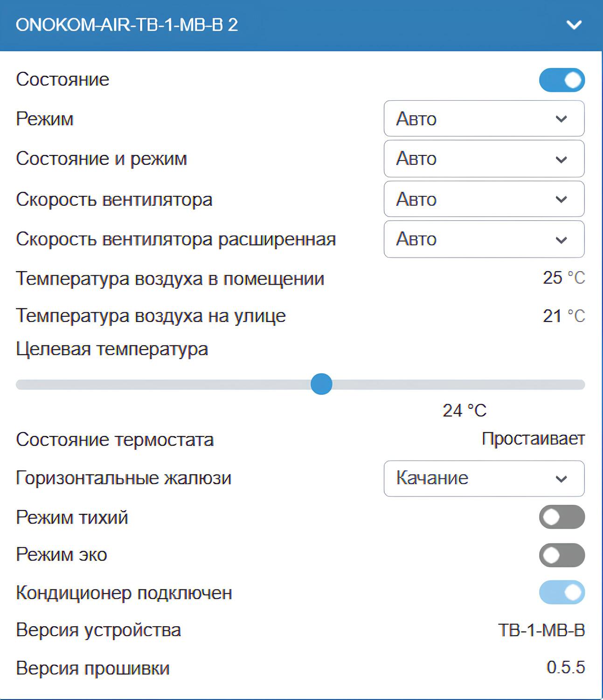603x700 pixels.
Task: Click the chevron beside Качание
Action: tap(562, 478)
